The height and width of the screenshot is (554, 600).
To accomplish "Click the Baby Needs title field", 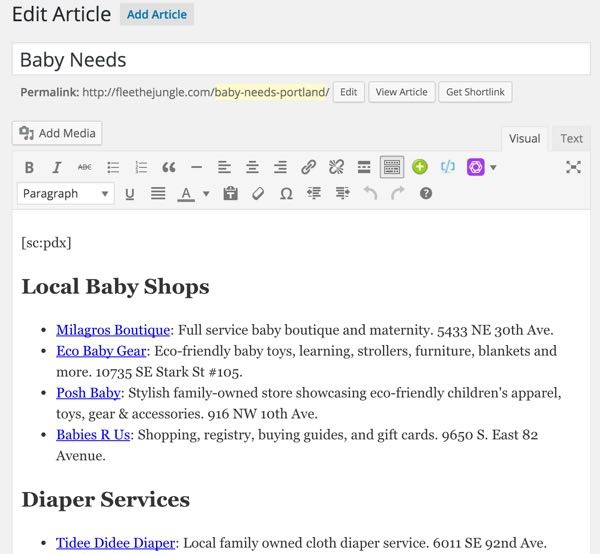I will click(301, 60).
